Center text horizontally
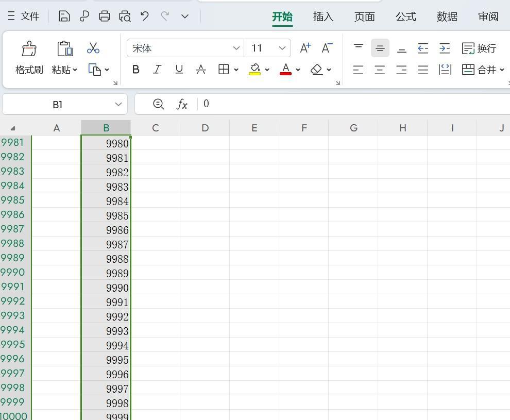The width and height of the screenshot is (510, 420). click(x=380, y=70)
